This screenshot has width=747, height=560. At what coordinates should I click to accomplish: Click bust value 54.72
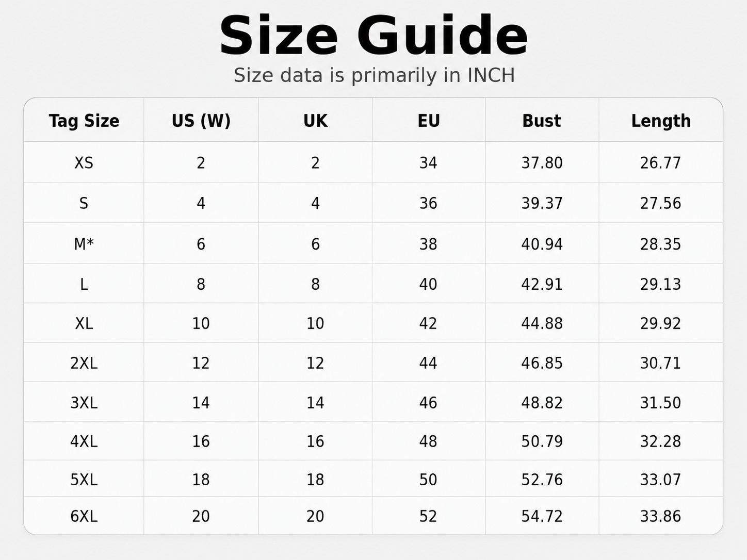click(542, 516)
